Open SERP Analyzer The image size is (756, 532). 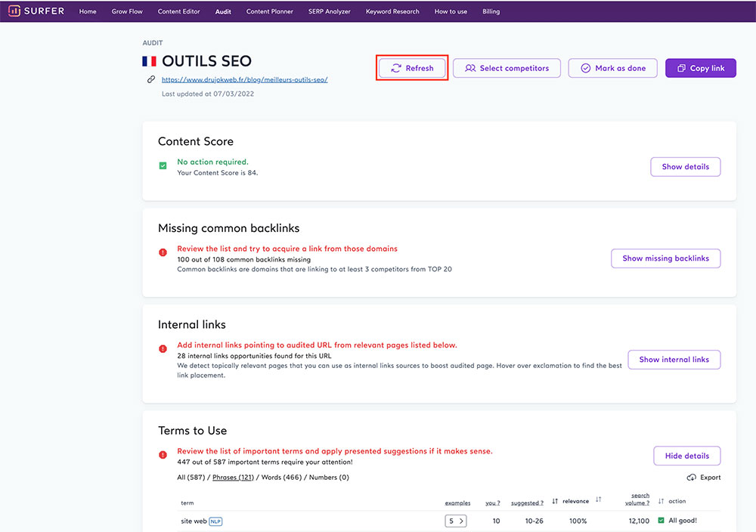click(330, 11)
